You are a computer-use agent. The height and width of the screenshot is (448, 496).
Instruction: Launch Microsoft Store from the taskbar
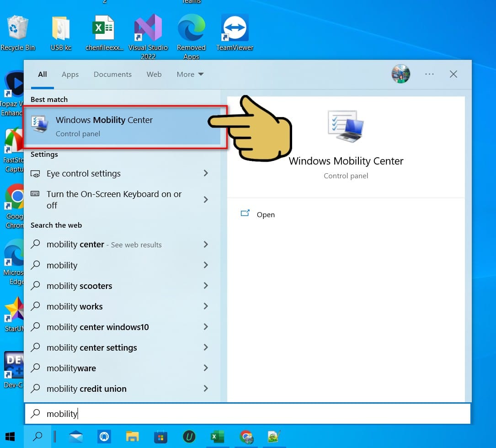161,437
